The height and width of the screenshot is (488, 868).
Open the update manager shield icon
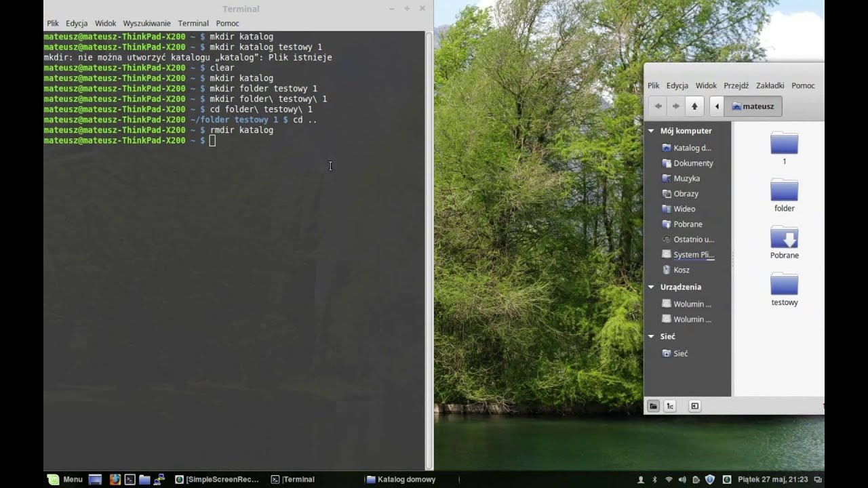point(710,479)
